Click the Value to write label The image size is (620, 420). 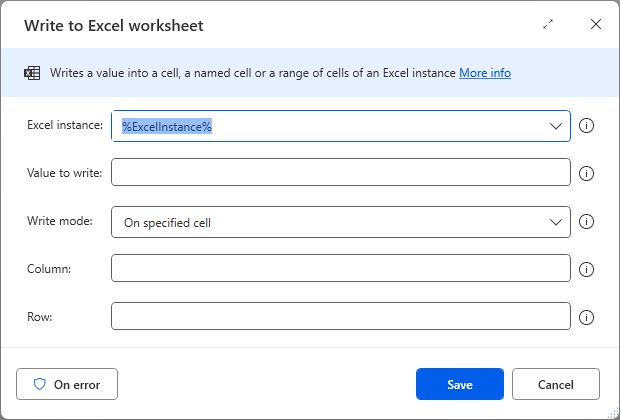coord(64,173)
